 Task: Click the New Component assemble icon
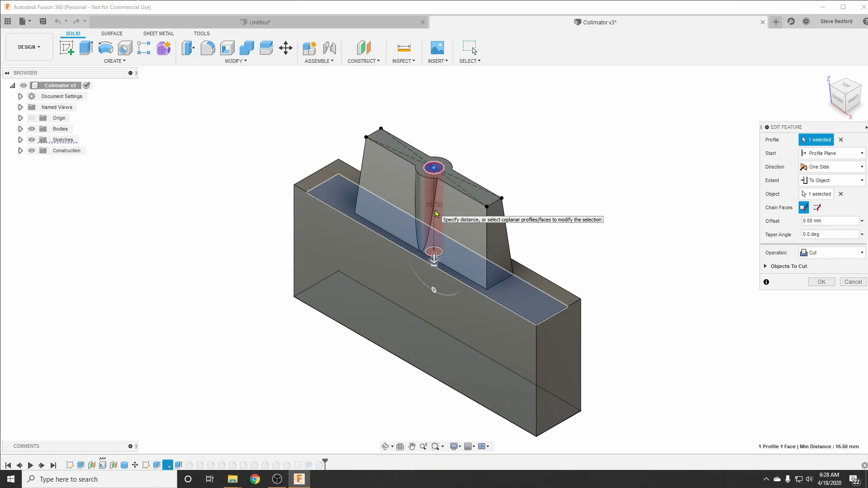click(310, 48)
